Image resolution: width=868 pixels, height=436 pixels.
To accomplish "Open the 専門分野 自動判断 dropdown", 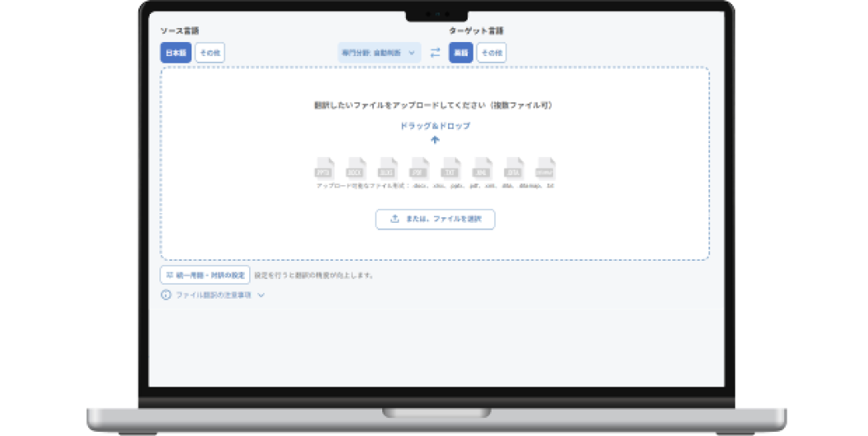I will click(x=379, y=53).
